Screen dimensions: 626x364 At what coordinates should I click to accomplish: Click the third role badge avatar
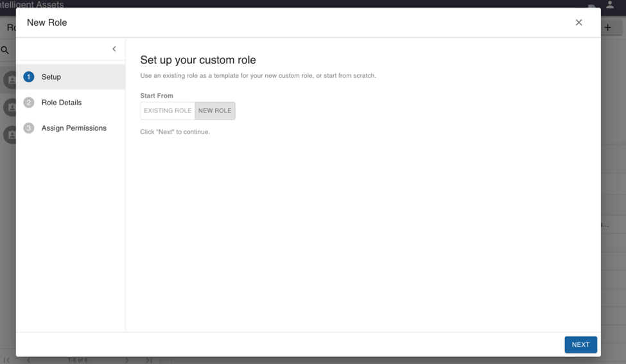(10, 134)
